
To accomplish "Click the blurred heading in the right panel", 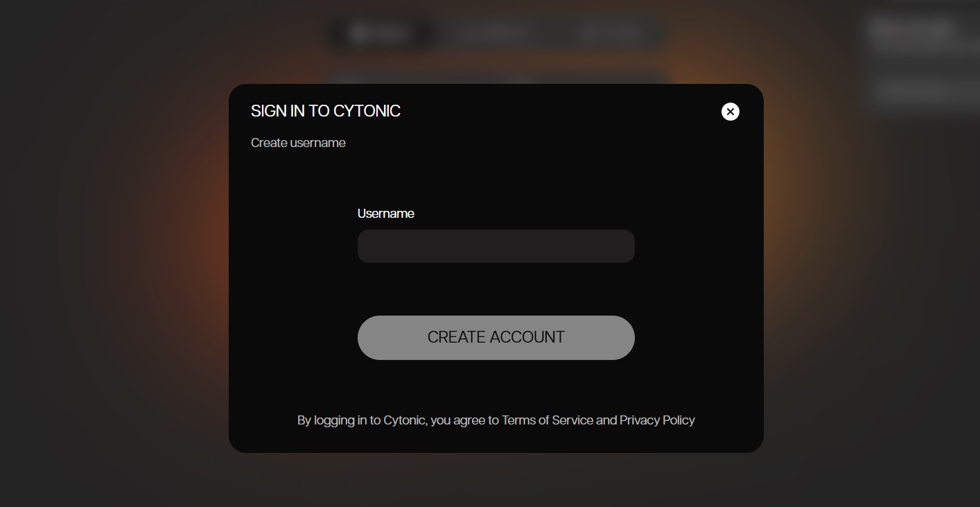I will pos(913,29).
